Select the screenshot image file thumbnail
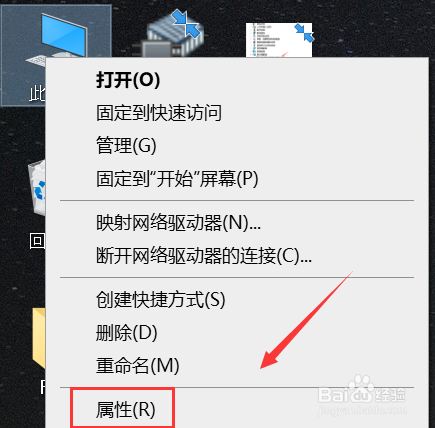 tap(279, 40)
